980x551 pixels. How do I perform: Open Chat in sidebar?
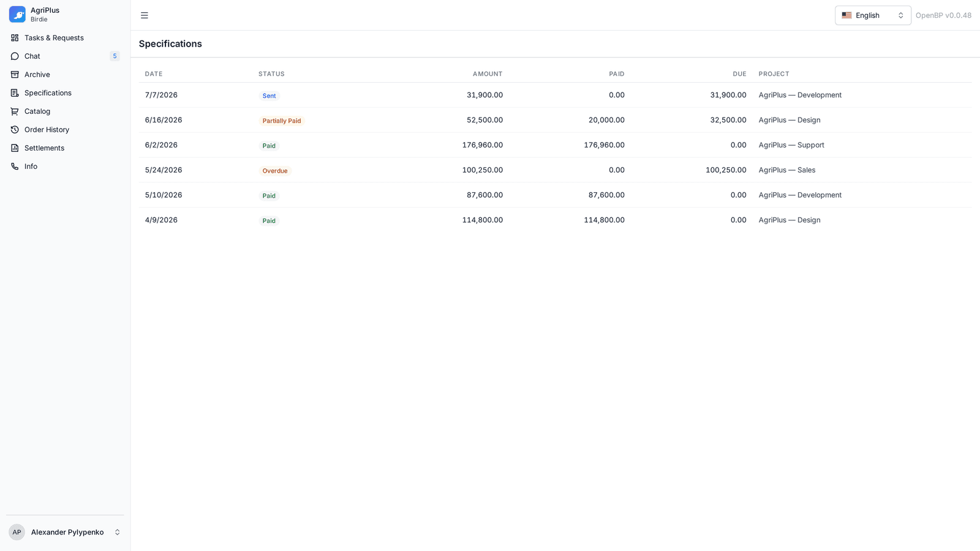click(x=65, y=56)
